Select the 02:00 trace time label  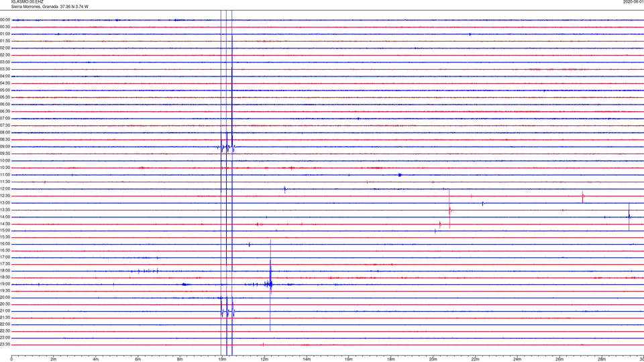[5, 48]
